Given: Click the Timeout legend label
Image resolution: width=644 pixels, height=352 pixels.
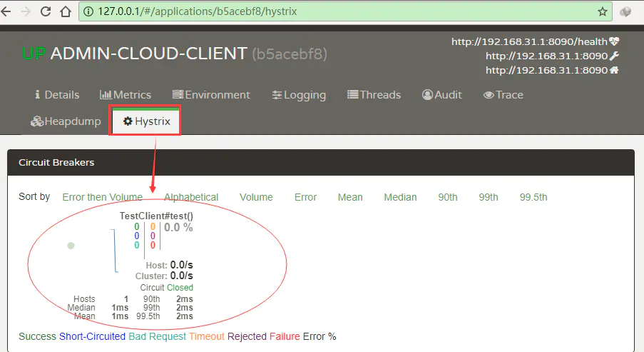Looking at the screenshot, I should pos(207,336).
